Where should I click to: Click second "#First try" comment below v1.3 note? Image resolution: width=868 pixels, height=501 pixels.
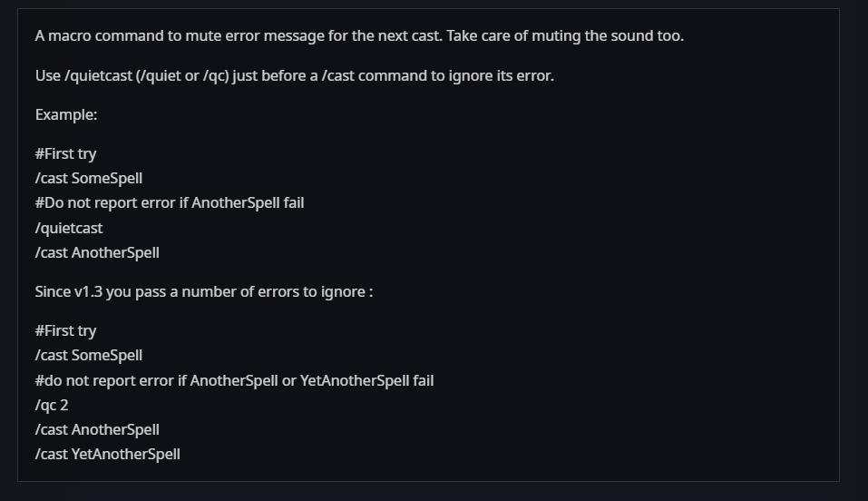(x=65, y=330)
